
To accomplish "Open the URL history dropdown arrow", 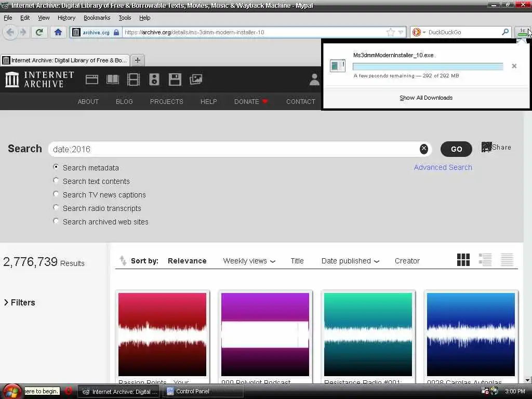I will (401, 32).
